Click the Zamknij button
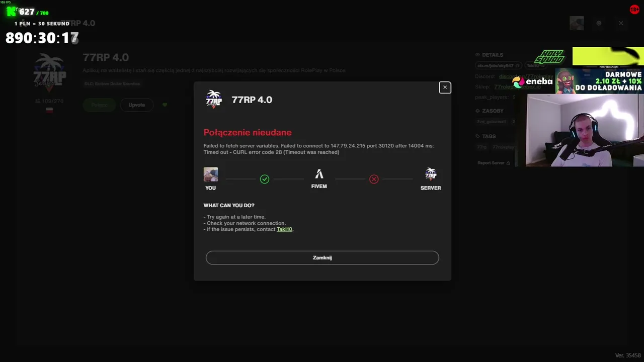 322,257
